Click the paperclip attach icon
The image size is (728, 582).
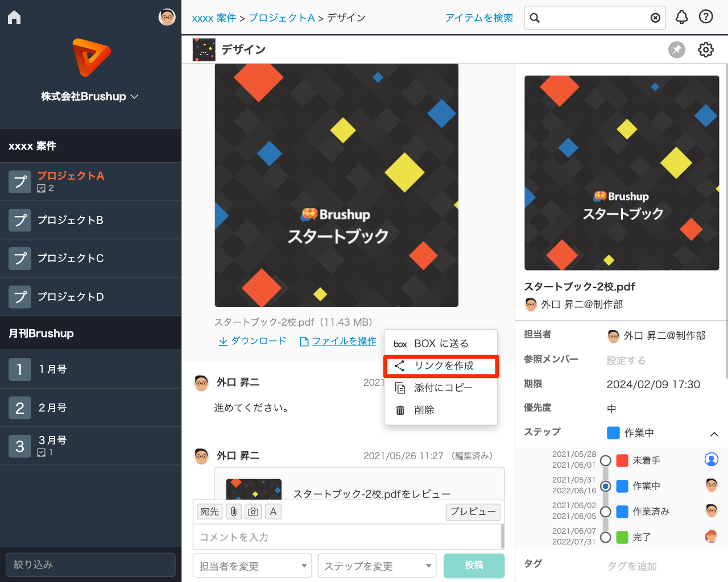point(234,512)
